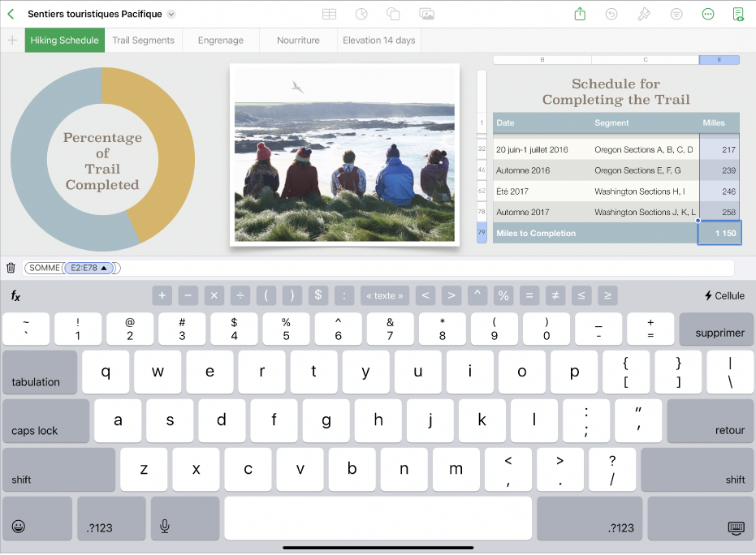The width and height of the screenshot is (756, 555).
Task: Select the cell 'Oregon Sections A, B, C, D'
Action: (x=644, y=150)
